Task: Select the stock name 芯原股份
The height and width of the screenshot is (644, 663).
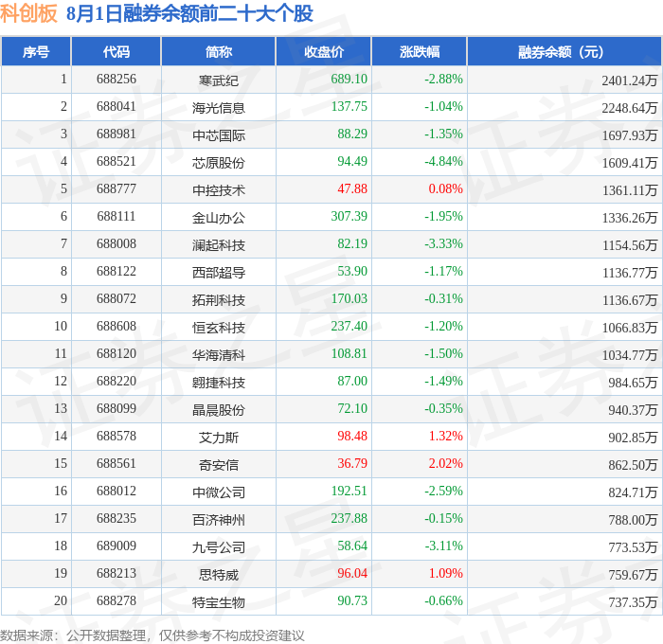Action: pyautogui.click(x=219, y=163)
